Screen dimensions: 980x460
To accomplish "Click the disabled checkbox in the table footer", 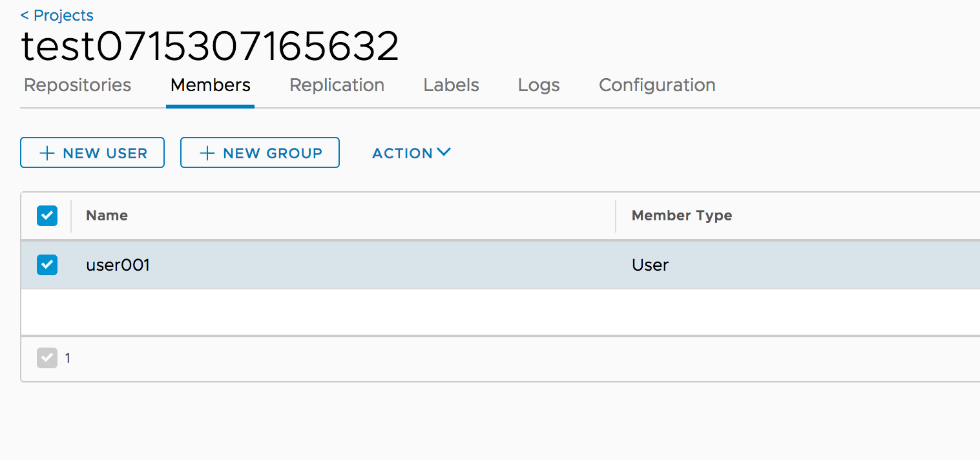I will (47, 358).
